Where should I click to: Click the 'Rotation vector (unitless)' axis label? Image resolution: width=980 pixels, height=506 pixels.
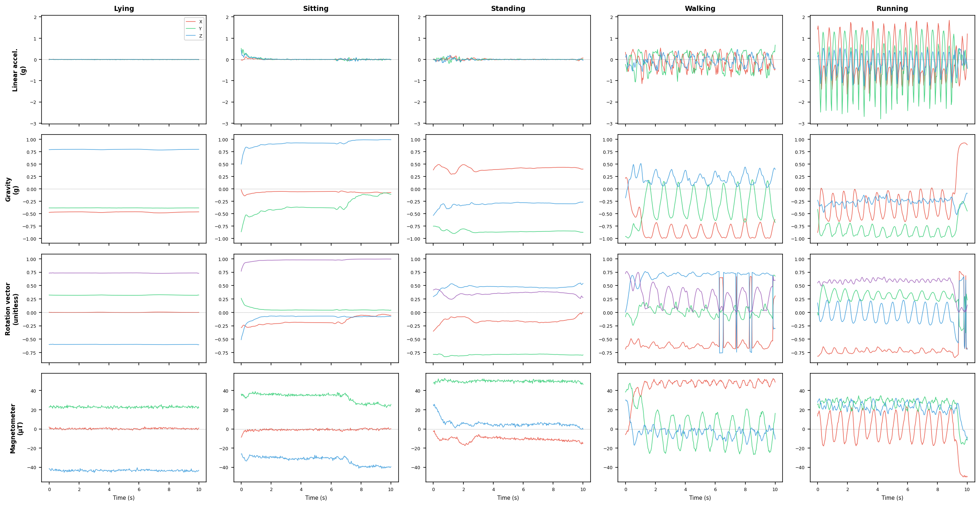[12, 309]
